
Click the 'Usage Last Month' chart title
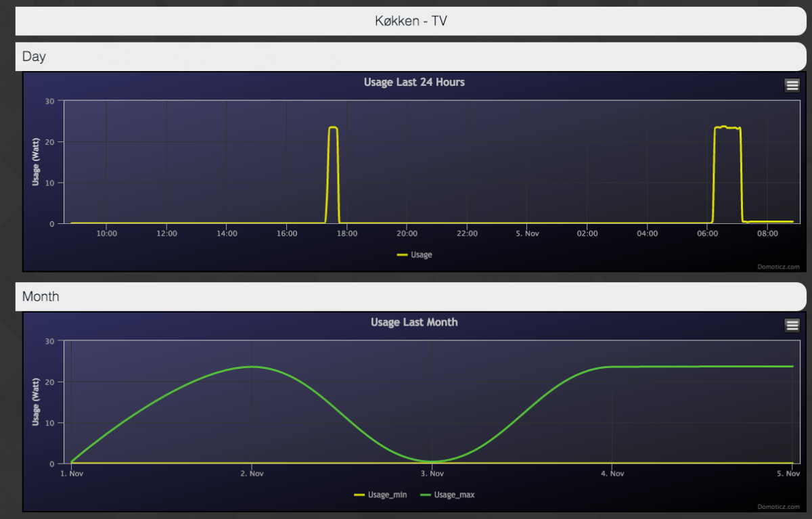pos(414,323)
